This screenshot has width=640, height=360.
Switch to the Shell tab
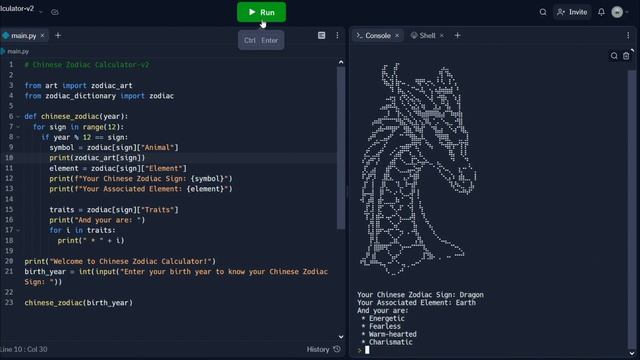[427, 36]
